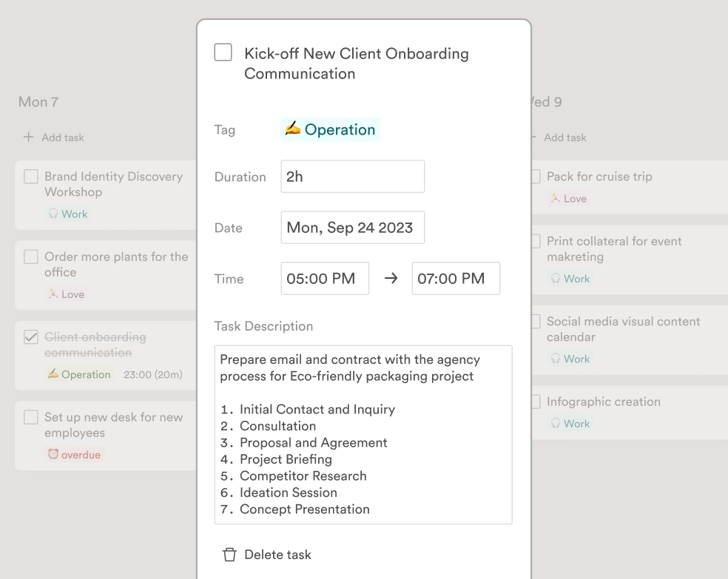Screen dimensions: 728x579
Task: Click the trash icon next to Delete task
Action: pos(228,554)
